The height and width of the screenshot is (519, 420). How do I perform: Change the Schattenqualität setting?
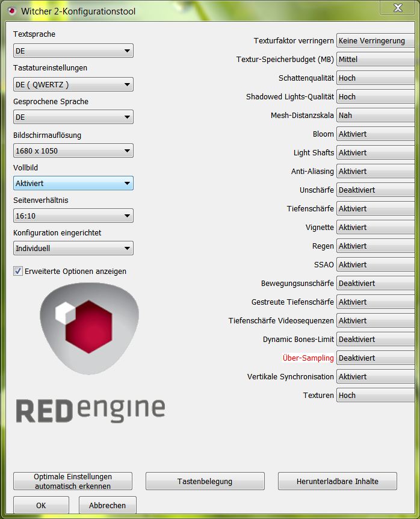pos(375,78)
